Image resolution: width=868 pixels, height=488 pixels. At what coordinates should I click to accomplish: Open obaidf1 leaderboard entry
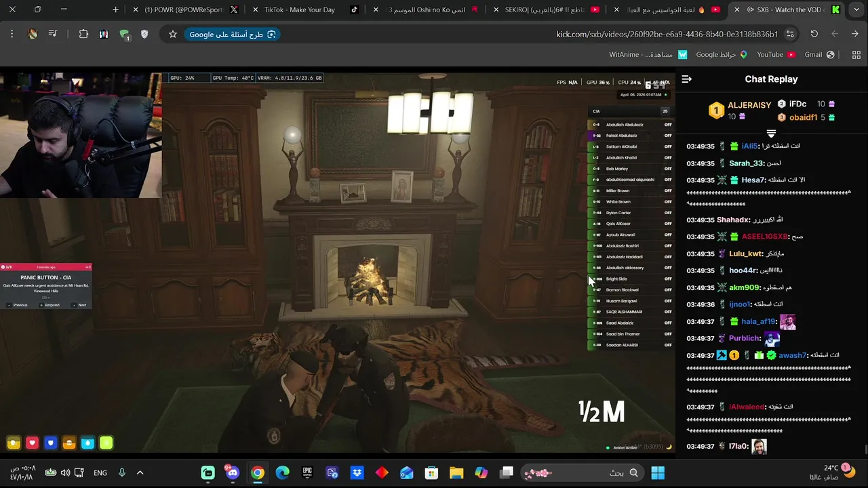[x=803, y=117]
